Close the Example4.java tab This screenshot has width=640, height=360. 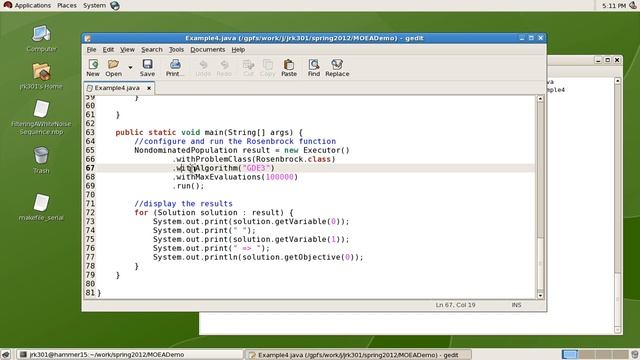coord(149,88)
